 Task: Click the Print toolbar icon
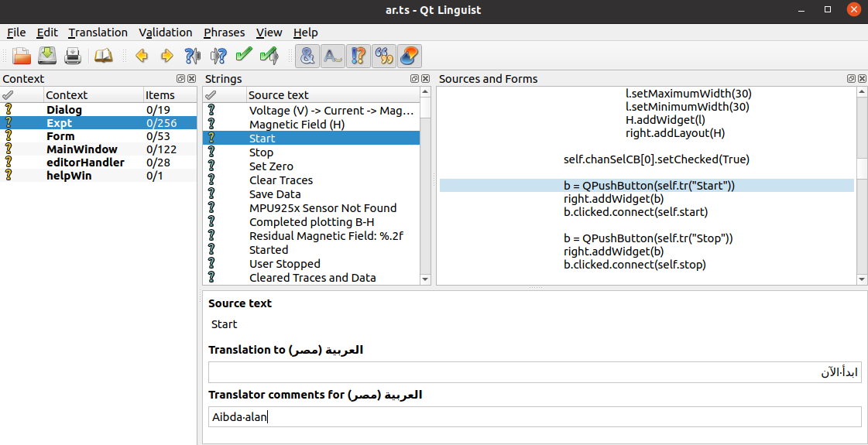point(73,56)
